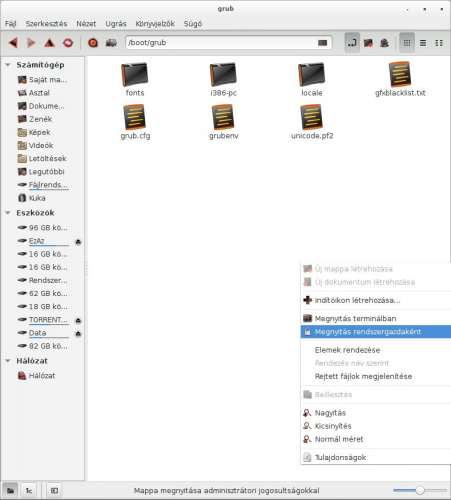This screenshot has height=500, width=451.
Task: Open Hálózat location under Hálózat section
Action: pos(43,376)
